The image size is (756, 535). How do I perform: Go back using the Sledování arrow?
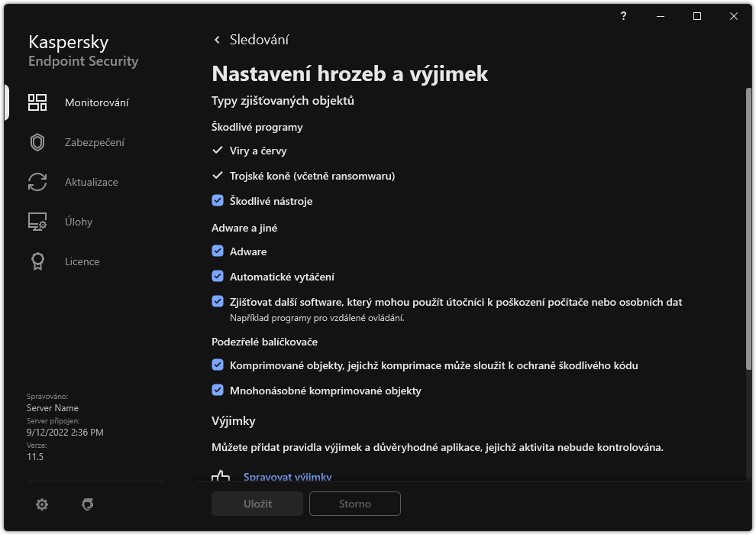pos(217,39)
